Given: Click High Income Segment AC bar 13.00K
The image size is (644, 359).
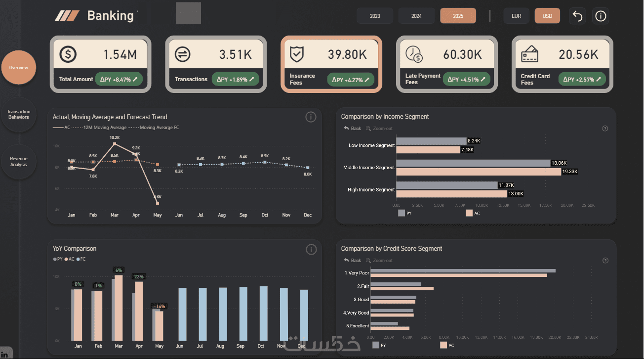Looking at the screenshot, I should pos(451,193).
